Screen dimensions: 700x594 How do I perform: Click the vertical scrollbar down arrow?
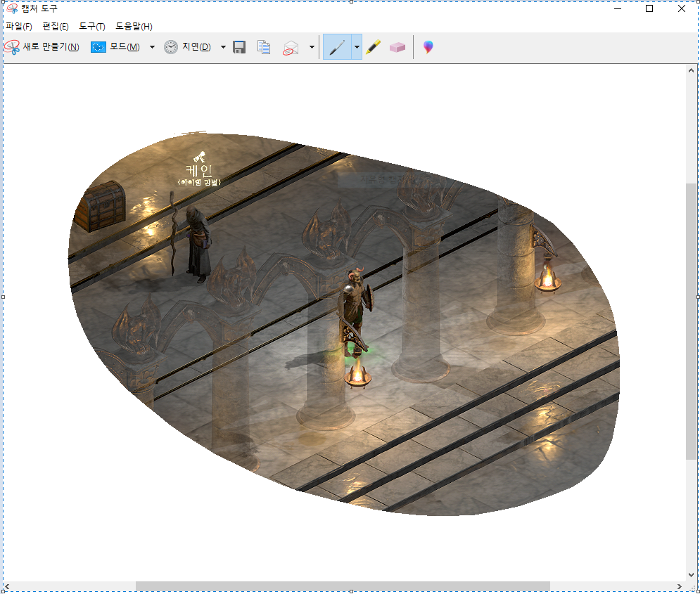(691, 575)
